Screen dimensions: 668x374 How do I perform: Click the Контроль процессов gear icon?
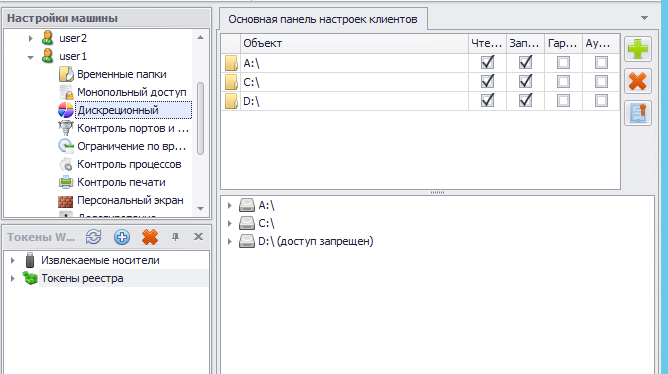pos(66,164)
